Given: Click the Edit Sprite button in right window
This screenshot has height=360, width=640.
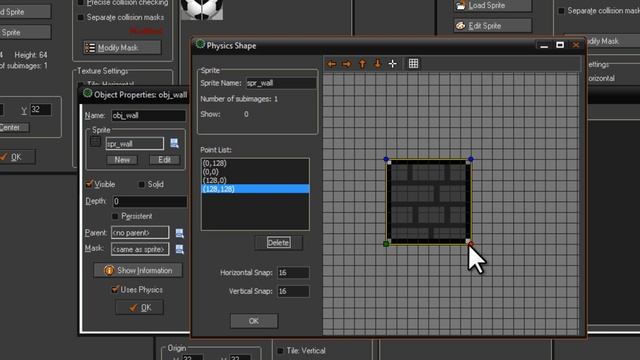Looking at the screenshot, I should 493,26.
